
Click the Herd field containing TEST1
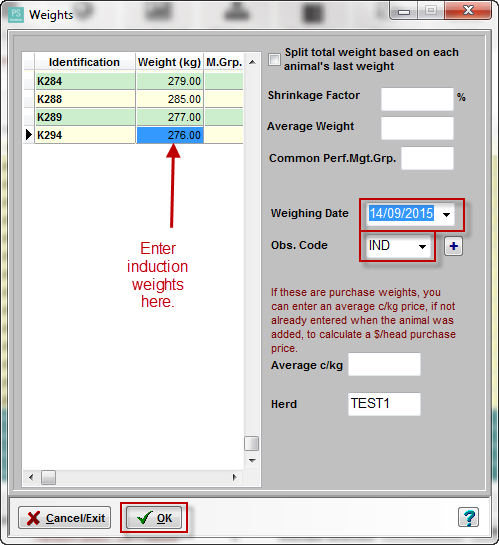[384, 404]
